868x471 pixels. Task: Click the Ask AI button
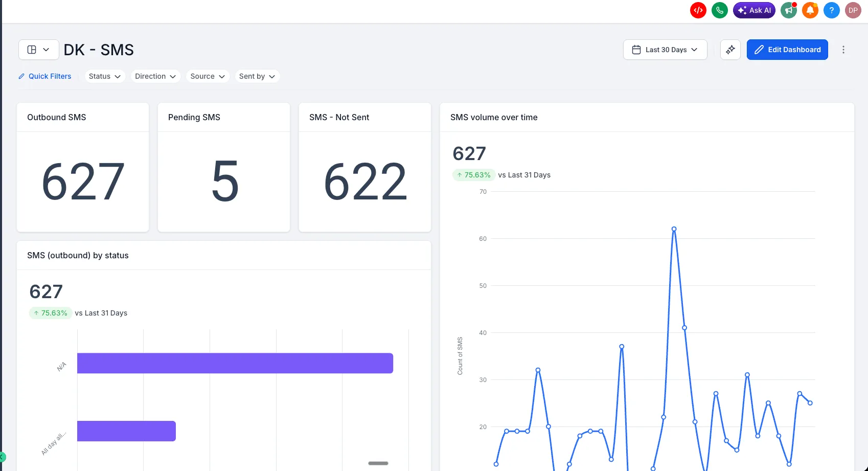tap(755, 10)
